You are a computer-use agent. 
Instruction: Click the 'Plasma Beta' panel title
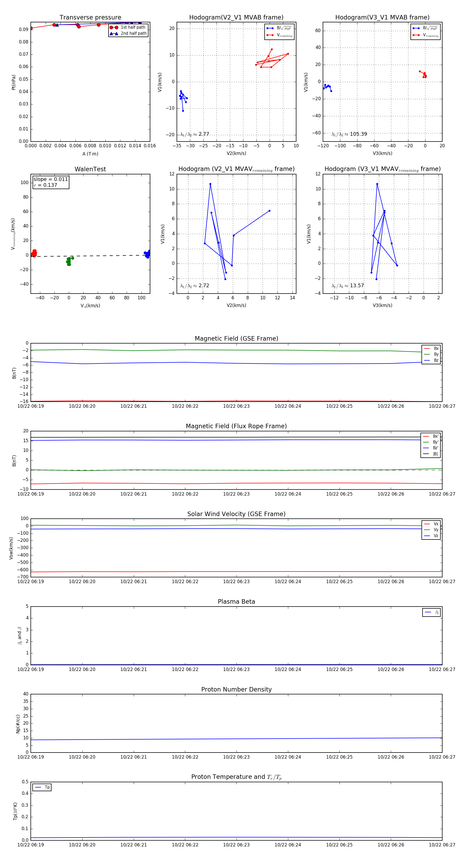pyautogui.click(x=236, y=602)
